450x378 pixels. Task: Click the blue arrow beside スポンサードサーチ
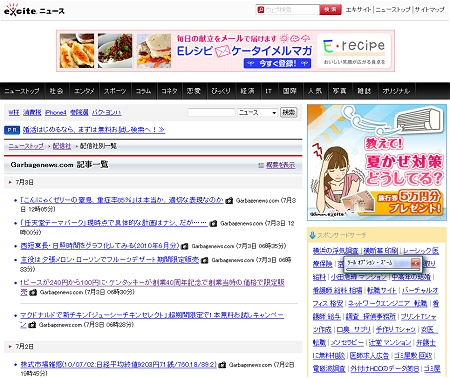click(x=312, y=235)
